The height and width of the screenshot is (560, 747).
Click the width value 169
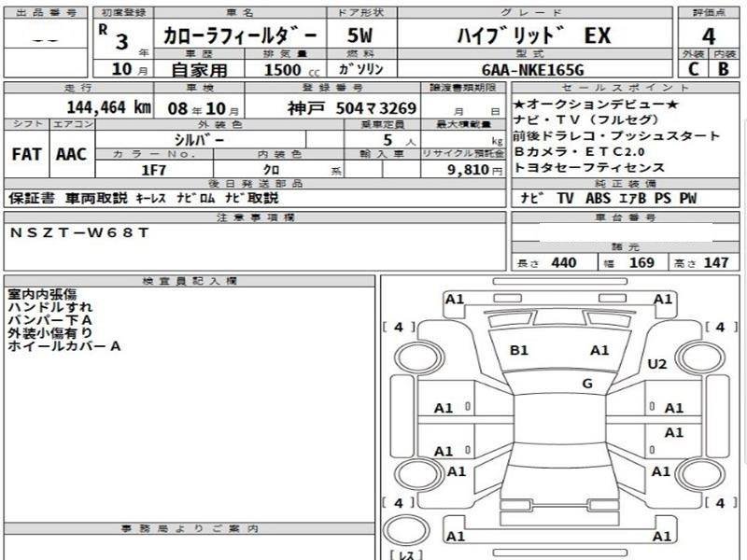(641, 263)
